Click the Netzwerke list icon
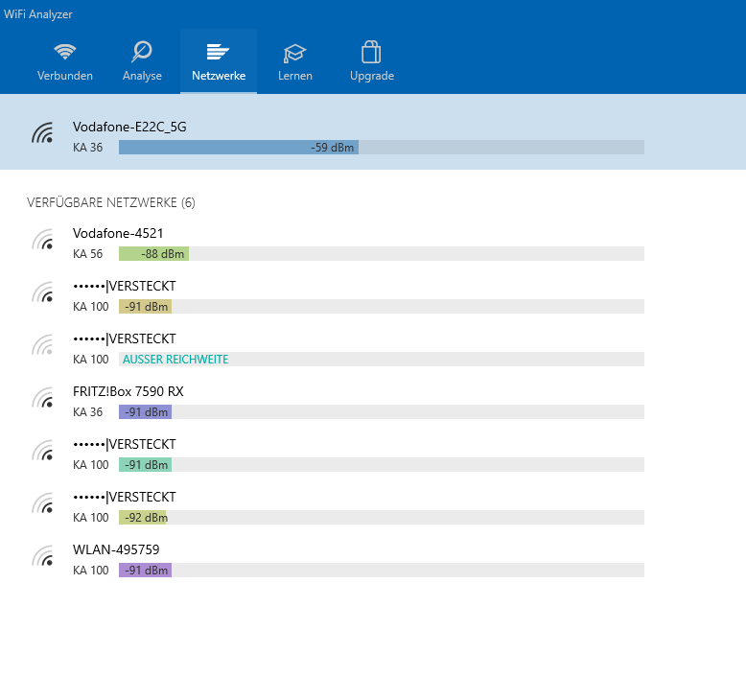Screen dimensions: 746x700 point(218,52)
